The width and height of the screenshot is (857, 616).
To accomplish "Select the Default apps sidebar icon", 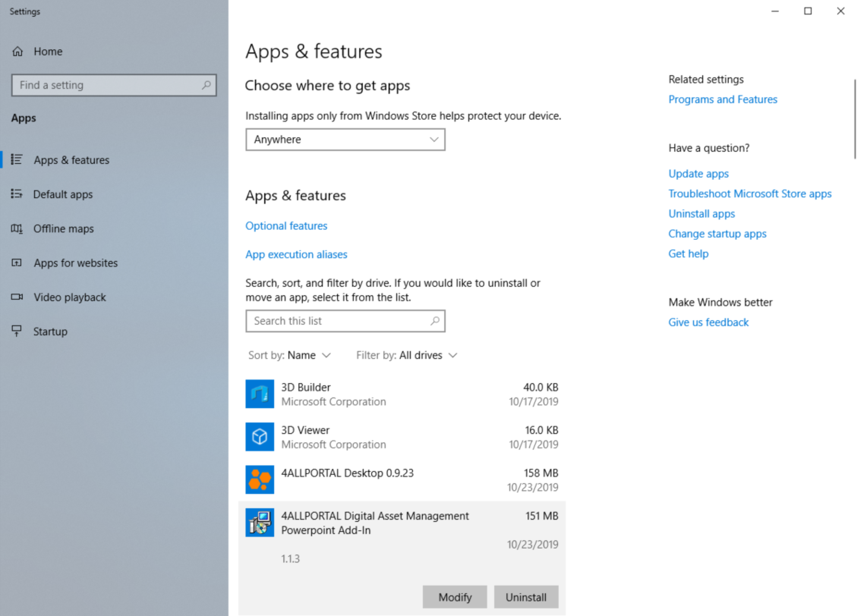I will pos(16,194).
